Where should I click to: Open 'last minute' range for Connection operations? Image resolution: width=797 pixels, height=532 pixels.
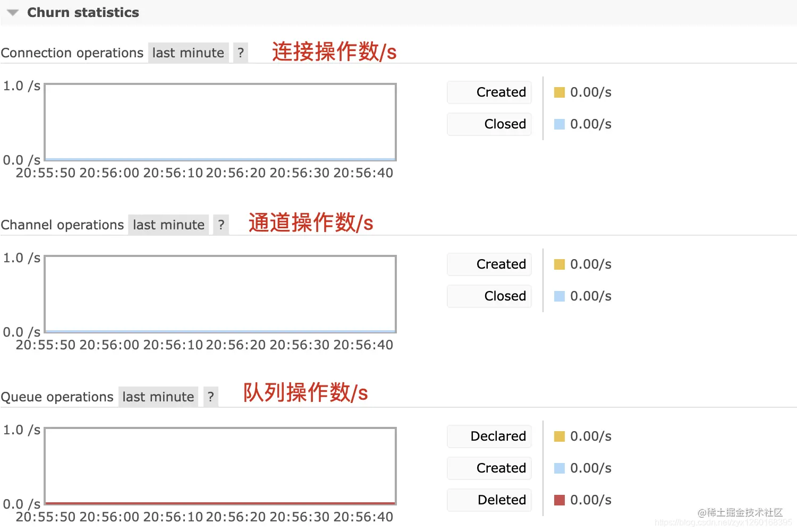[x=188, y=53]
